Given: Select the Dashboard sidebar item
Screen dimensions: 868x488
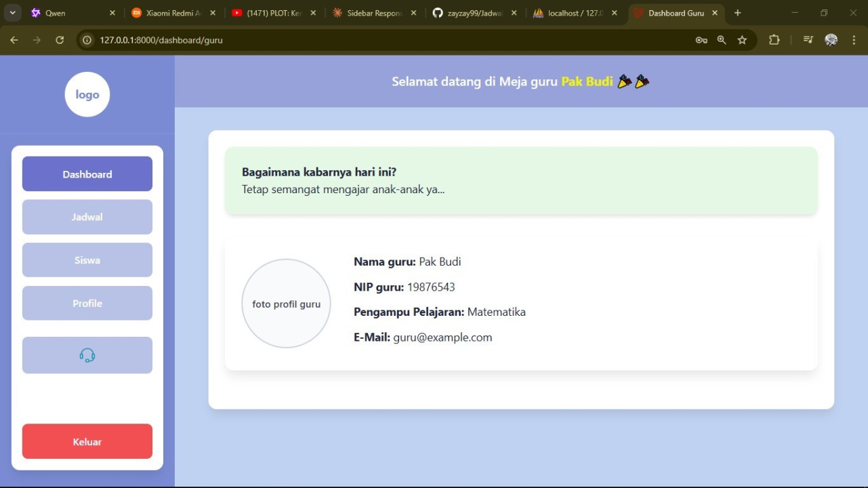Looking at the screenshot, I should tap(87, 174).
